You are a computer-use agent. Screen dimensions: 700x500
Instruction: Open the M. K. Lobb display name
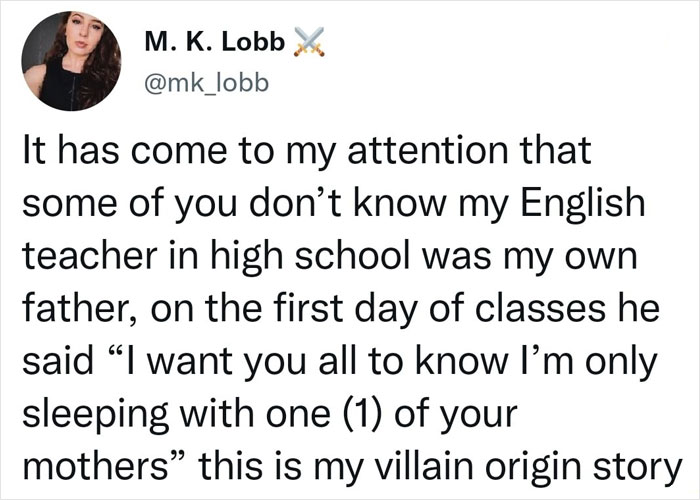(x=215, y=42)
